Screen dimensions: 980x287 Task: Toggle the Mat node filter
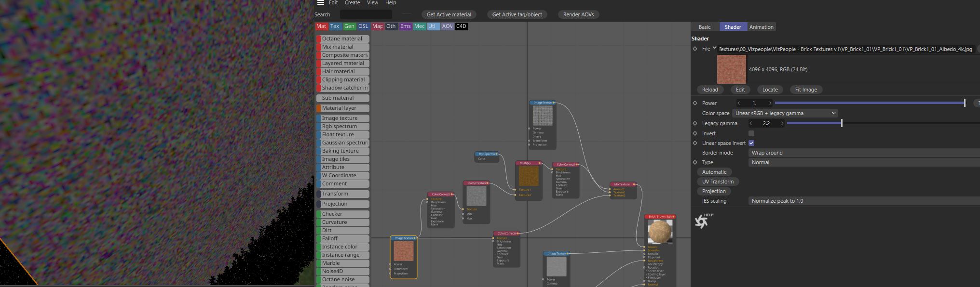click(x=321, y=26)
